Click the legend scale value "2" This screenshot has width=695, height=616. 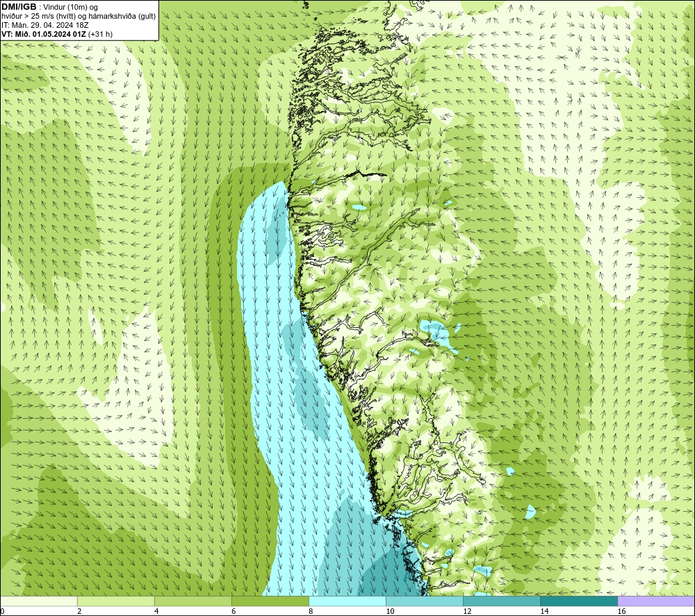(x=79, y=612)
